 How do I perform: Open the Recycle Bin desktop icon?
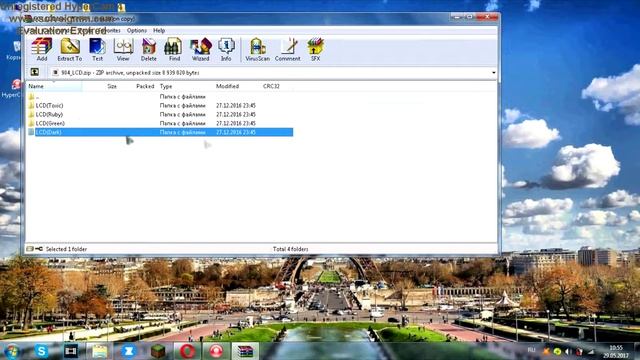click(14, 51)
